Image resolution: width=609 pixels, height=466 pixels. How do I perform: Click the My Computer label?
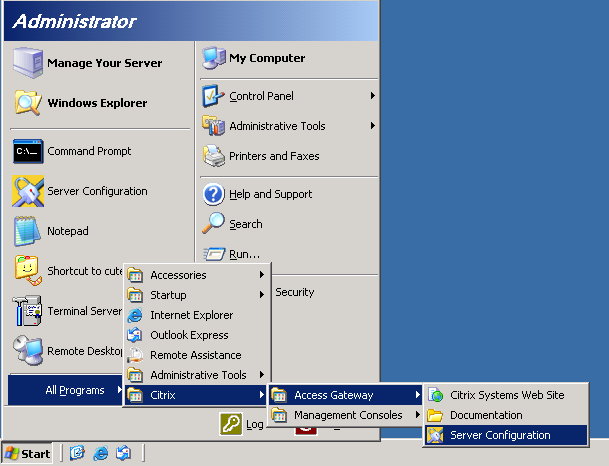point(267,58)
